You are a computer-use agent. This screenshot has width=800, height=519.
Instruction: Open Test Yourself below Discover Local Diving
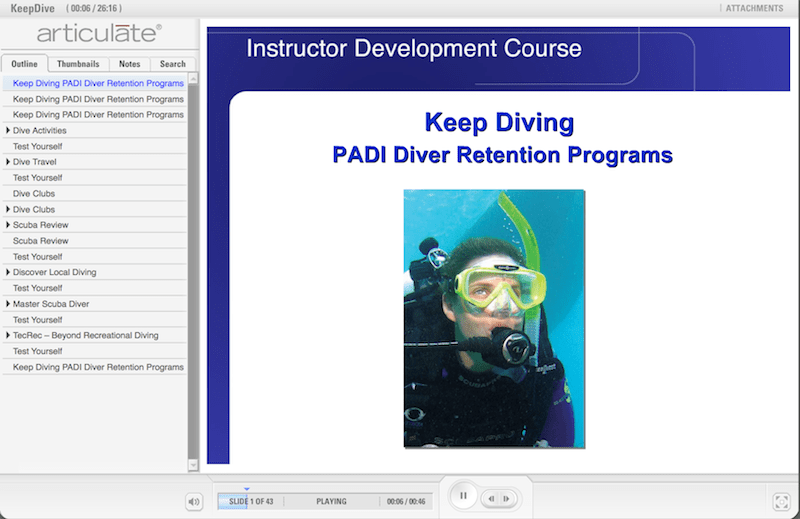pyautogui.click(x=95, y=288)
